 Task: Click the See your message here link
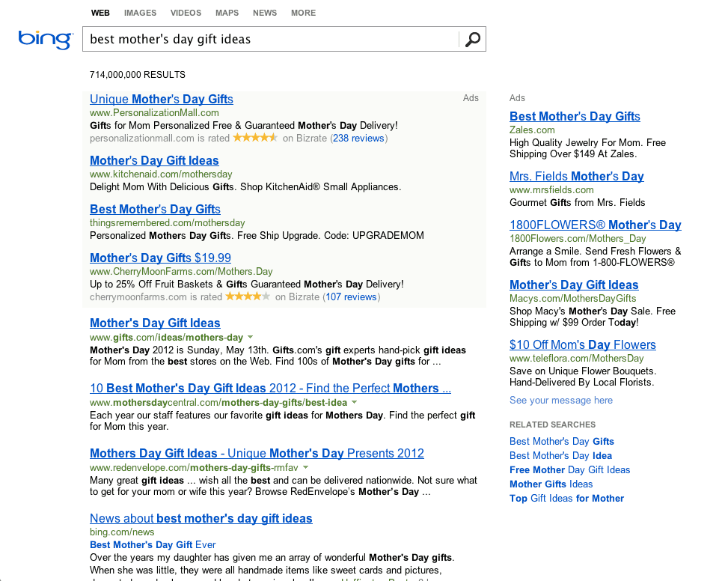click(561, 401)
